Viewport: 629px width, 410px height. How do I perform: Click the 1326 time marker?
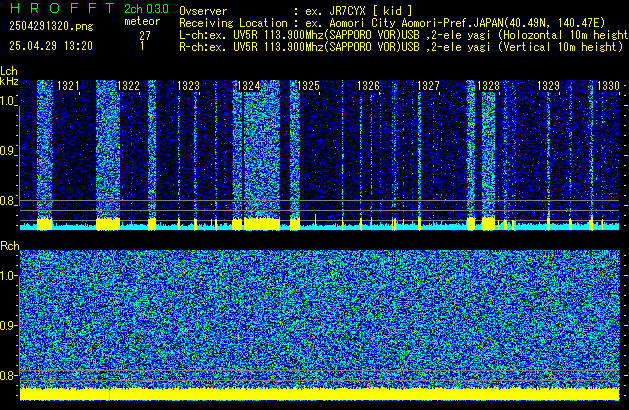point(368,86)
